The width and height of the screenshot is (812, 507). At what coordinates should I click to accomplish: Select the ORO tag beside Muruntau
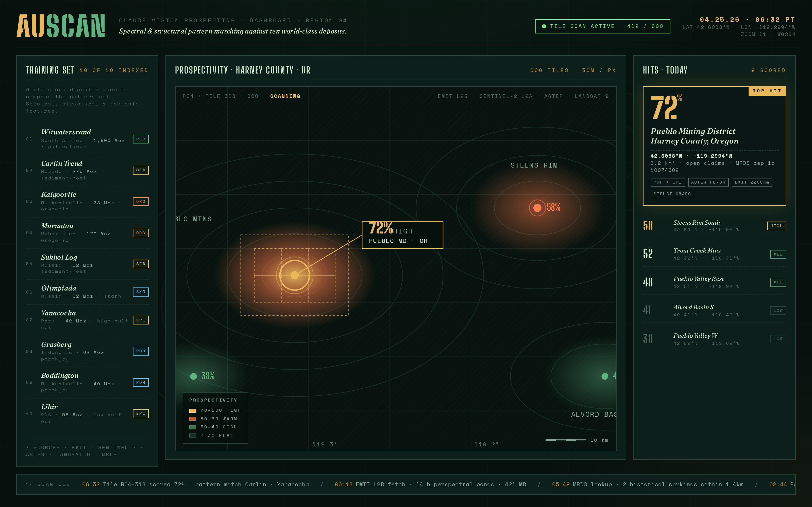[141, 233]
